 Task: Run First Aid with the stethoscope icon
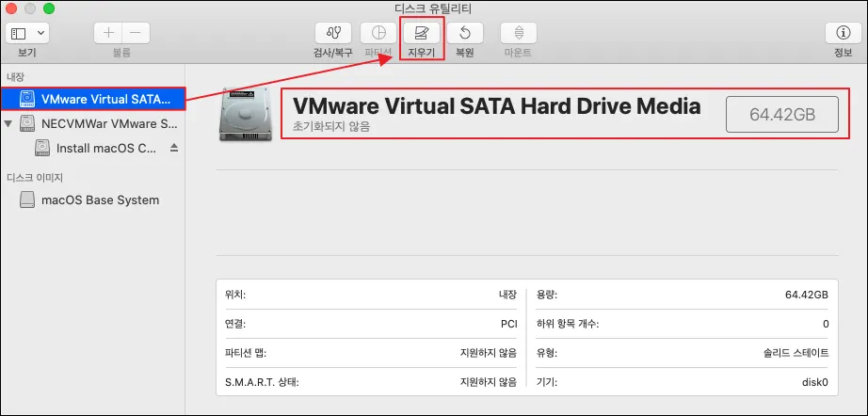[332, 33]
